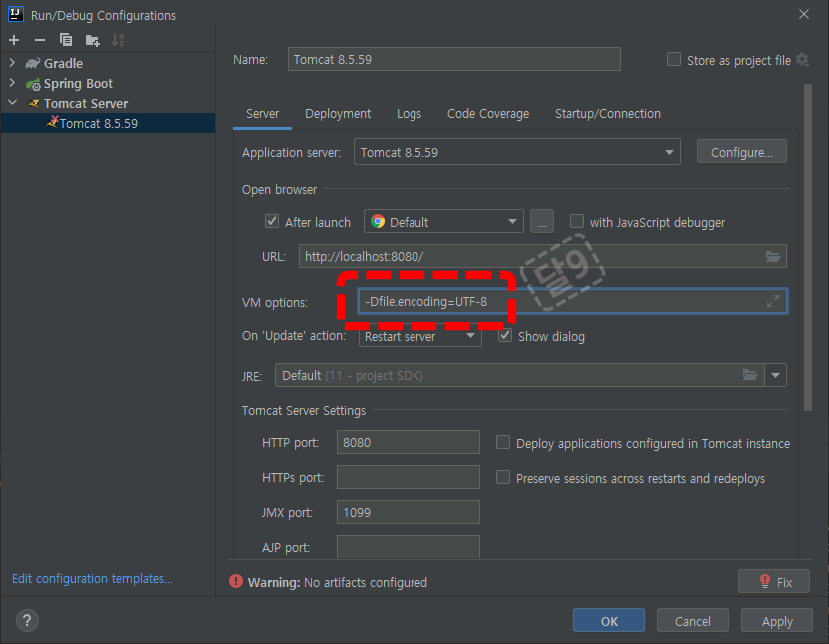The image size is (829, 644).
Task: Click the Chrome icon in browser selector
Action: coord(378,221)
